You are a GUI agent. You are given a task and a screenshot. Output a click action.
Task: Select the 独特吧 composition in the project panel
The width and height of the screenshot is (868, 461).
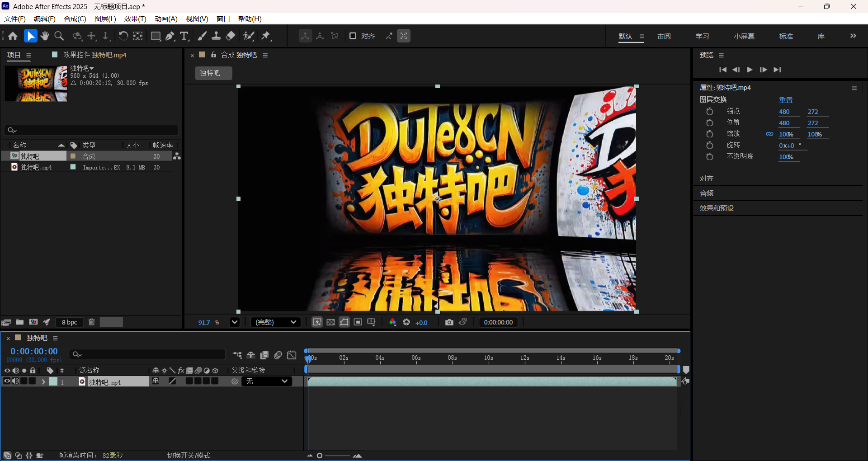click(x=30, y=156)
